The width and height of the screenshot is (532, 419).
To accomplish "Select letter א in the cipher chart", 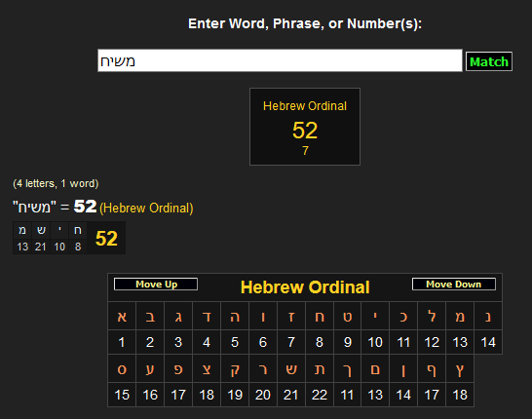I will [122, 317].
